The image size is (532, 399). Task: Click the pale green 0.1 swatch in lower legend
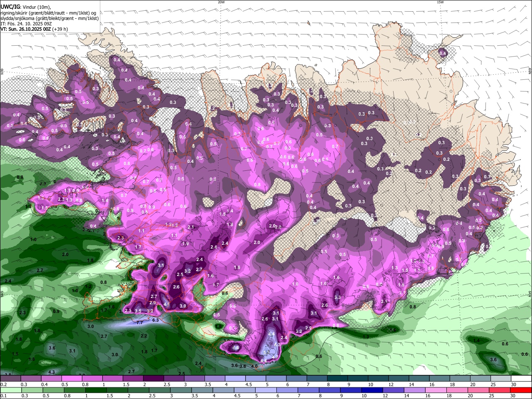[11, 390]
